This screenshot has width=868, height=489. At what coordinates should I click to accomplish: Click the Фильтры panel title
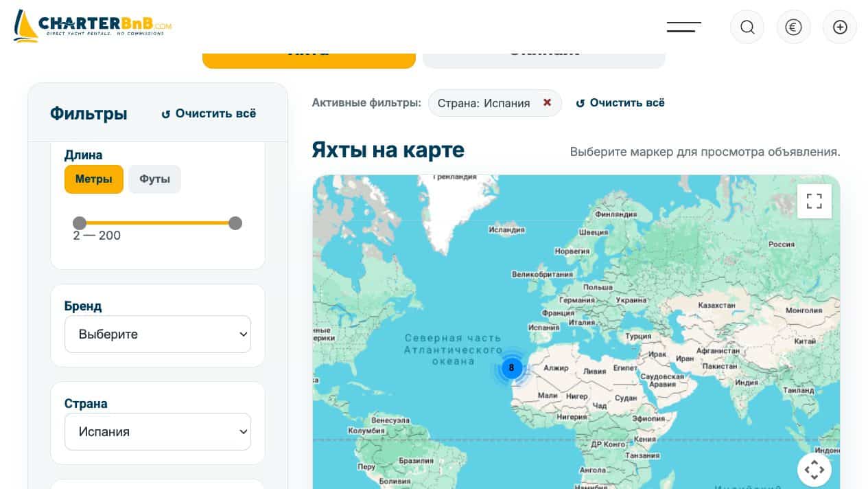pos(89,113)
